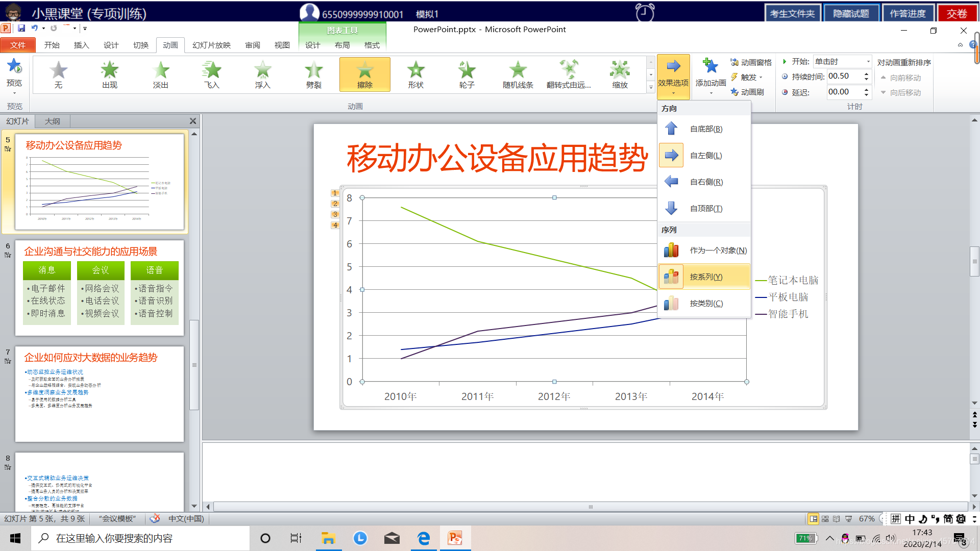Screen dimensions: 980x551
Task: Click the 效果选项 dropdown button
Action: (x=673, y=77)
